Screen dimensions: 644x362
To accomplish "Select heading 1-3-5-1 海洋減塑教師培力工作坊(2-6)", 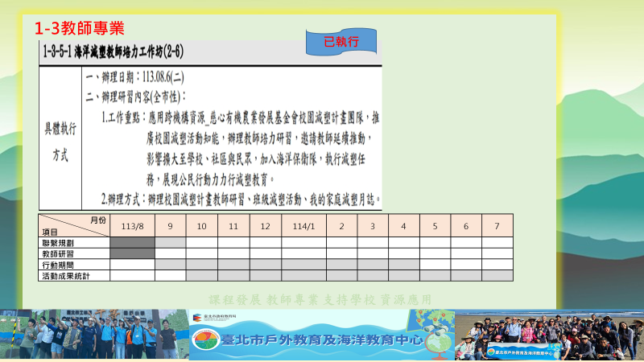I will point(114,51).
